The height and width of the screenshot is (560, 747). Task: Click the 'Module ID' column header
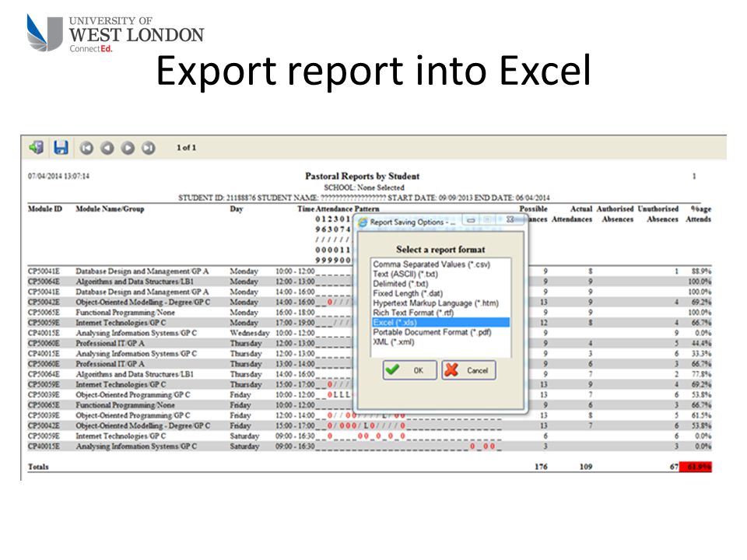tap(45, 209)
